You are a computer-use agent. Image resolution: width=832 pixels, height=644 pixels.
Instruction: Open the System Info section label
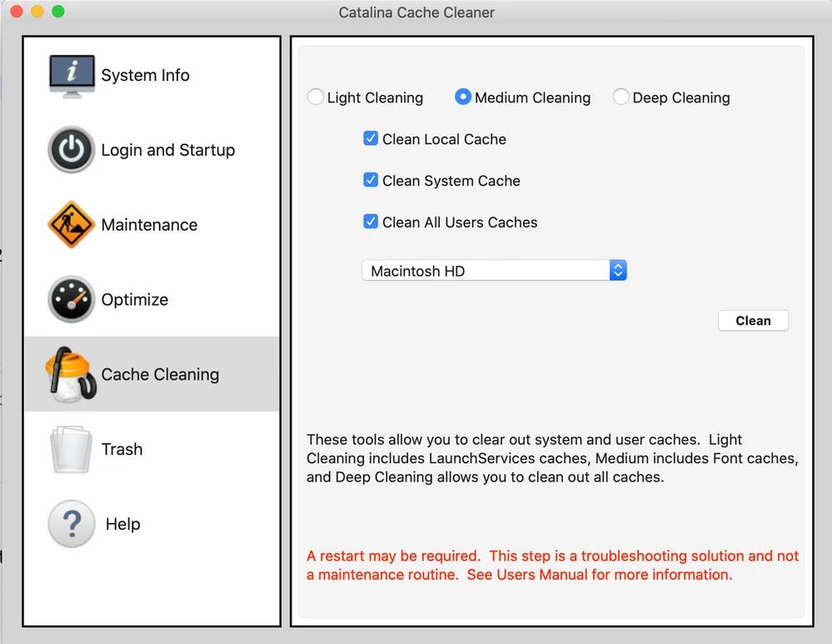(146, 75)
